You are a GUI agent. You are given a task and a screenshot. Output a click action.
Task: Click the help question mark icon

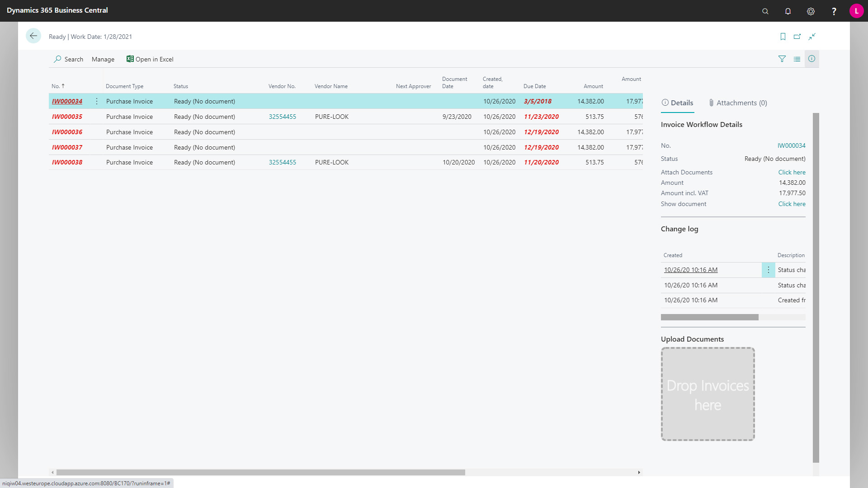click(x=834, y=11)
